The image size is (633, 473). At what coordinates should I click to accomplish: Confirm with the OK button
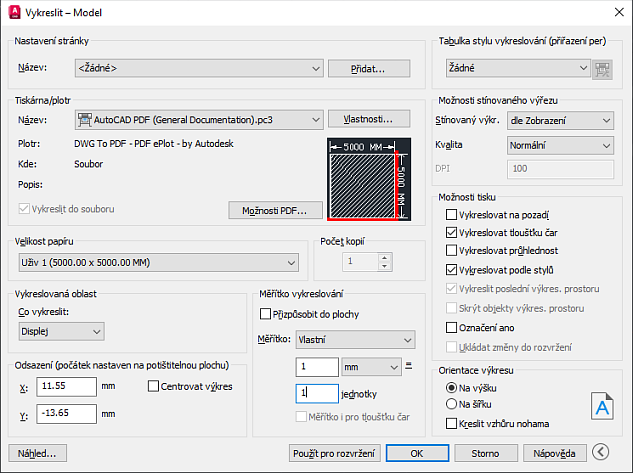[x=417, y=453]
